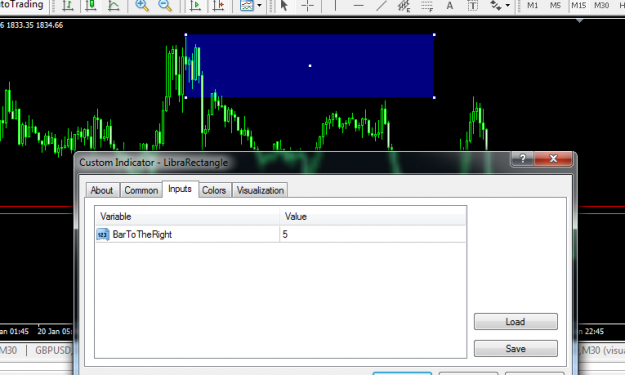Switch to line chart icon
The height and width of the screenshot is (375, 625).
click(114, 6)
